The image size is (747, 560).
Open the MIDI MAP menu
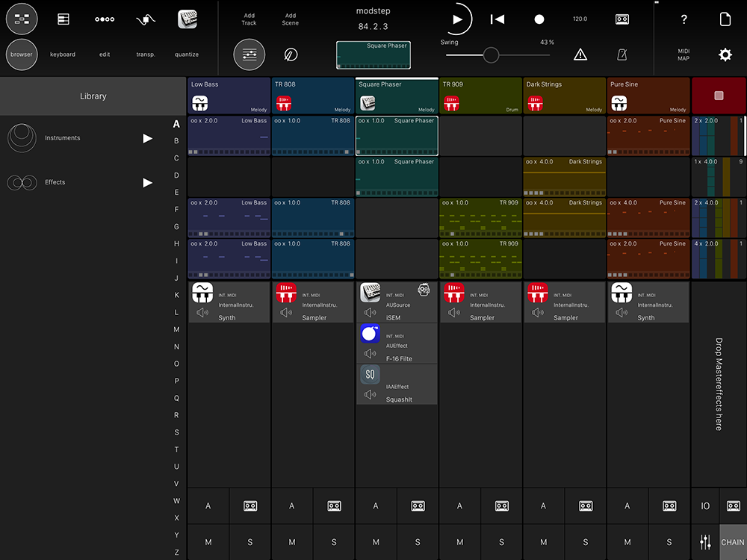point(684,55)
